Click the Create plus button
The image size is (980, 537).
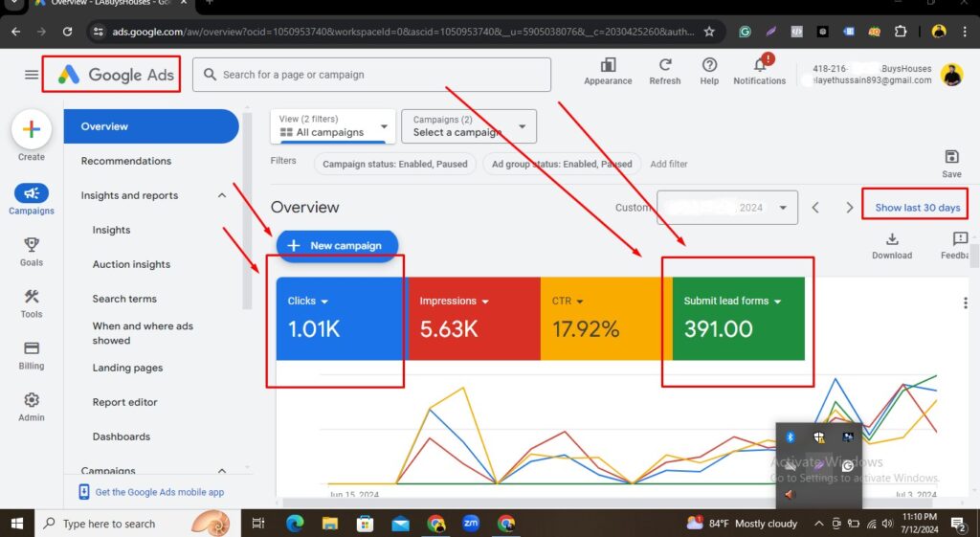pyautogui.click(x=31, y=129)
